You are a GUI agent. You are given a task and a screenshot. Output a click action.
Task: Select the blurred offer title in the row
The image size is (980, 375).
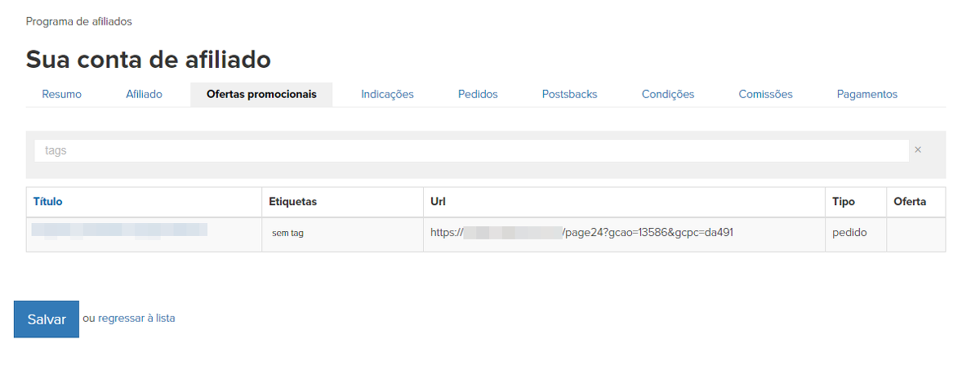pos(119,230)
